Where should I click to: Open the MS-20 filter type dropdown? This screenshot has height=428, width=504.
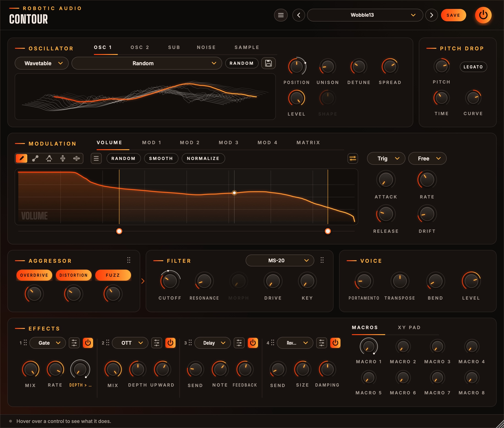coord(280,260)
